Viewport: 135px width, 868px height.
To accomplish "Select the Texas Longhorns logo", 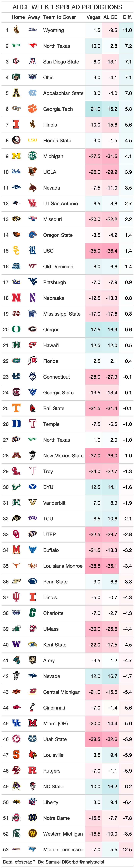I will (16, 566).
